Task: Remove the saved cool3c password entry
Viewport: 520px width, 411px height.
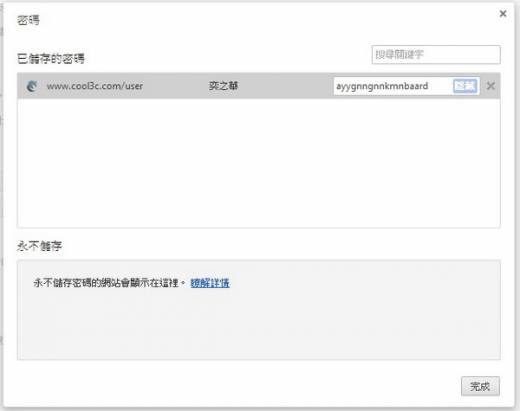Action: point(490,86)
